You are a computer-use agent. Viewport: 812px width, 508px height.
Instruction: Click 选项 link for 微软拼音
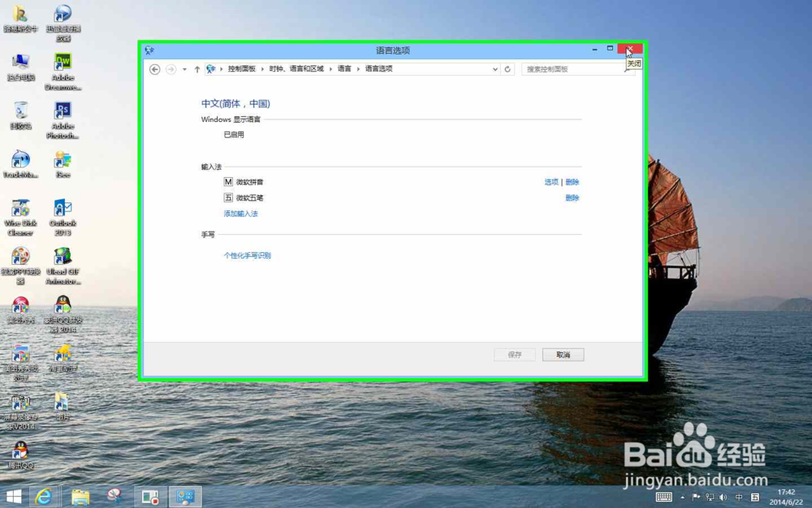[551, 182]
